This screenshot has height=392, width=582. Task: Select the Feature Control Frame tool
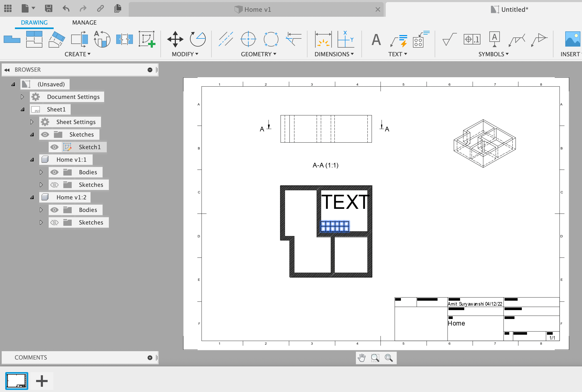point(472,39)
